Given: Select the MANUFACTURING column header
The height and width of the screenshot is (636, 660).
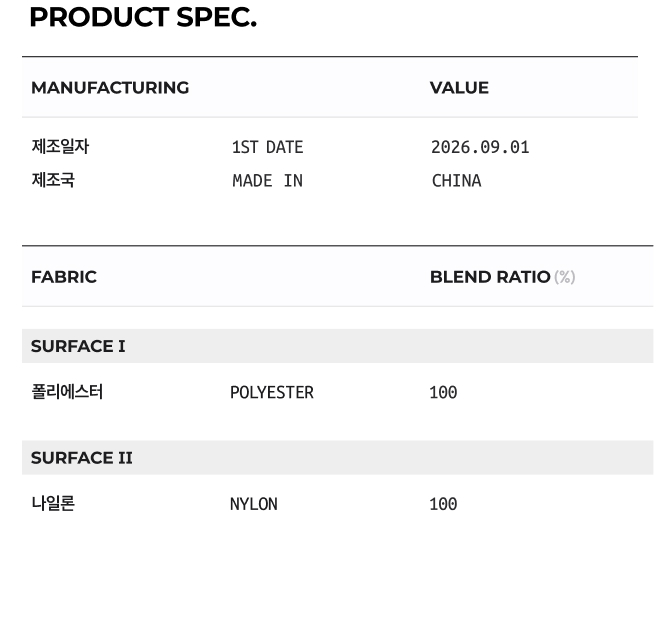Looking at the screenshot, I should click(110, 88).
